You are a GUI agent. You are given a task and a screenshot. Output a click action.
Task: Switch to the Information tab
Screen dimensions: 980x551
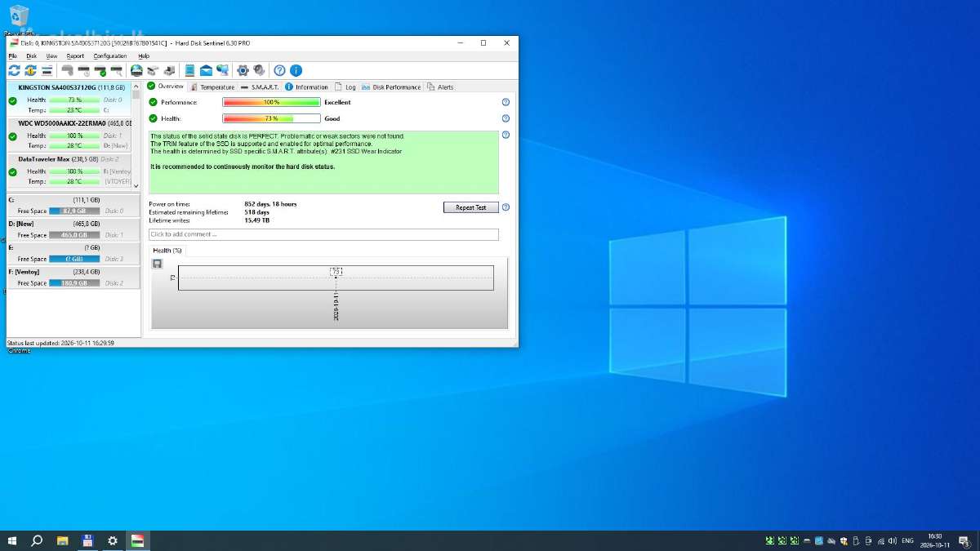306,87
